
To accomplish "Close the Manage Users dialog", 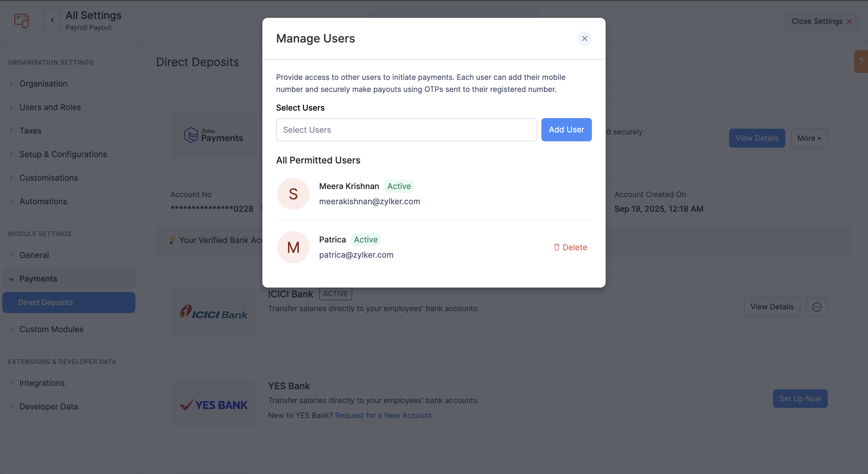I will pos(585,38).
